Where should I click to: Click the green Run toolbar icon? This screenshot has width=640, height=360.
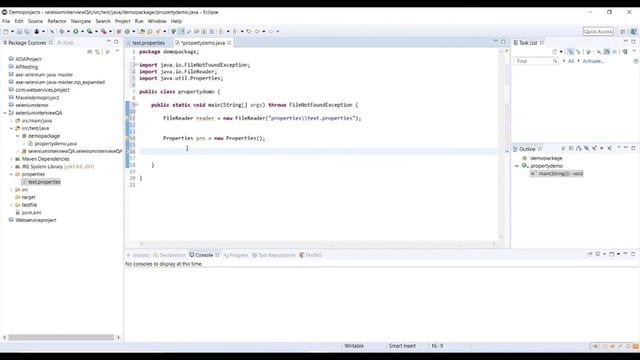click(x=76, y=31)
